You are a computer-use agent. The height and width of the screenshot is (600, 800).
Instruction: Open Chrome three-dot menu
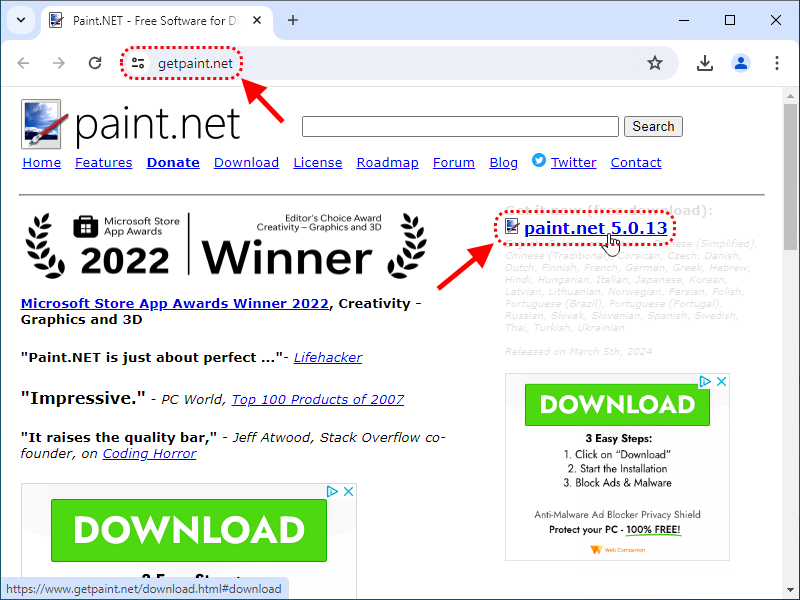point(777,63)
